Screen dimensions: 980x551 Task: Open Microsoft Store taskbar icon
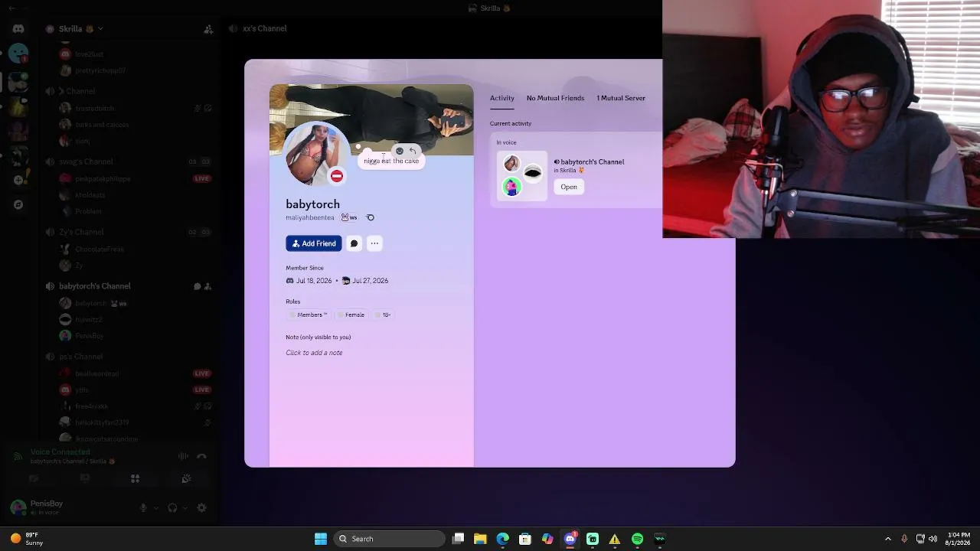(524, 539)
